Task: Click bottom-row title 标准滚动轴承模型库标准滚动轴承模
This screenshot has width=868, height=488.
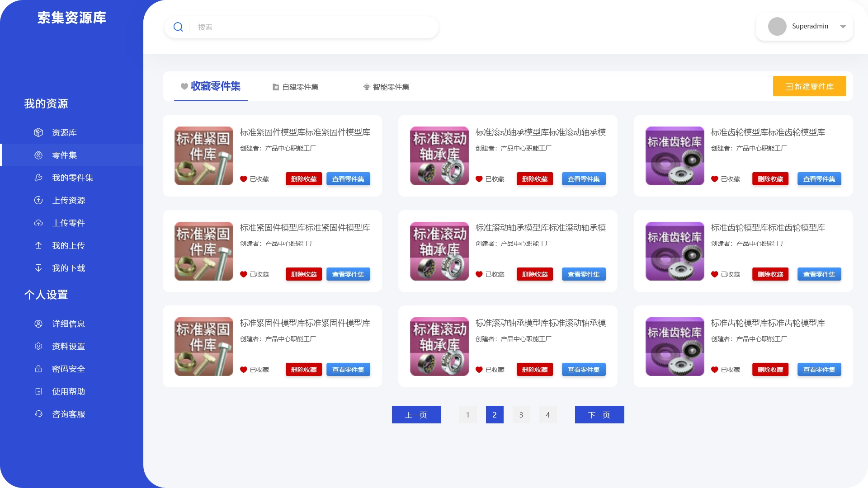Action: [x=541, y=323]
